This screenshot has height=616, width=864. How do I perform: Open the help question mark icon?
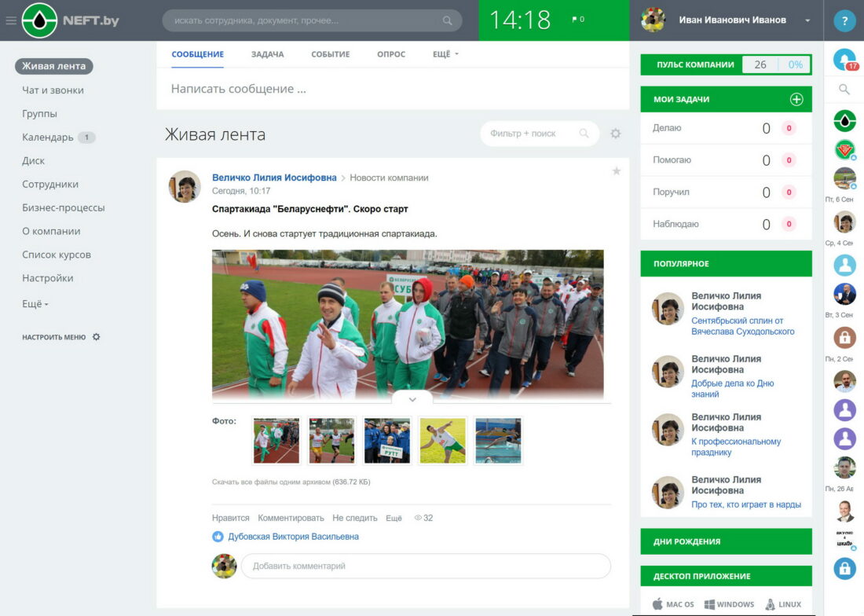pos(844,21)
